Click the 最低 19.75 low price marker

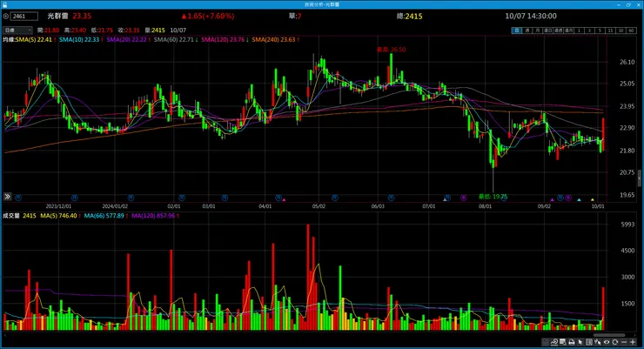coord(493,197)
